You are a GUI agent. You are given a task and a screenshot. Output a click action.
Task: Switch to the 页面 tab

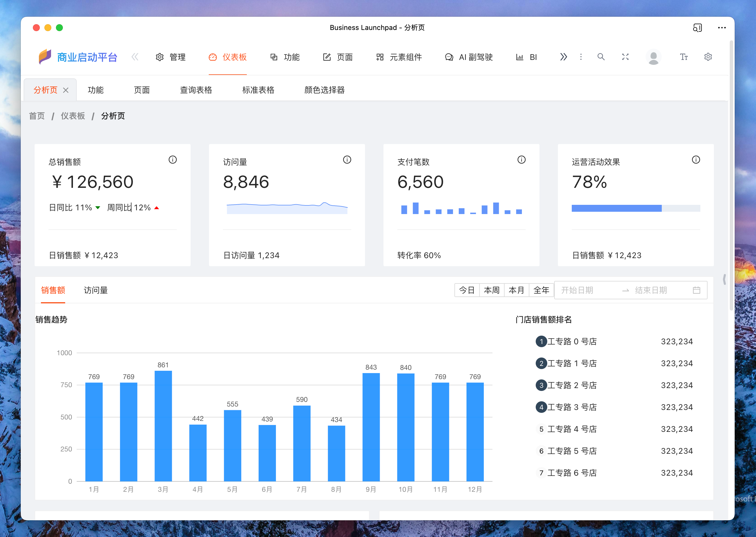tap(142, 90)
